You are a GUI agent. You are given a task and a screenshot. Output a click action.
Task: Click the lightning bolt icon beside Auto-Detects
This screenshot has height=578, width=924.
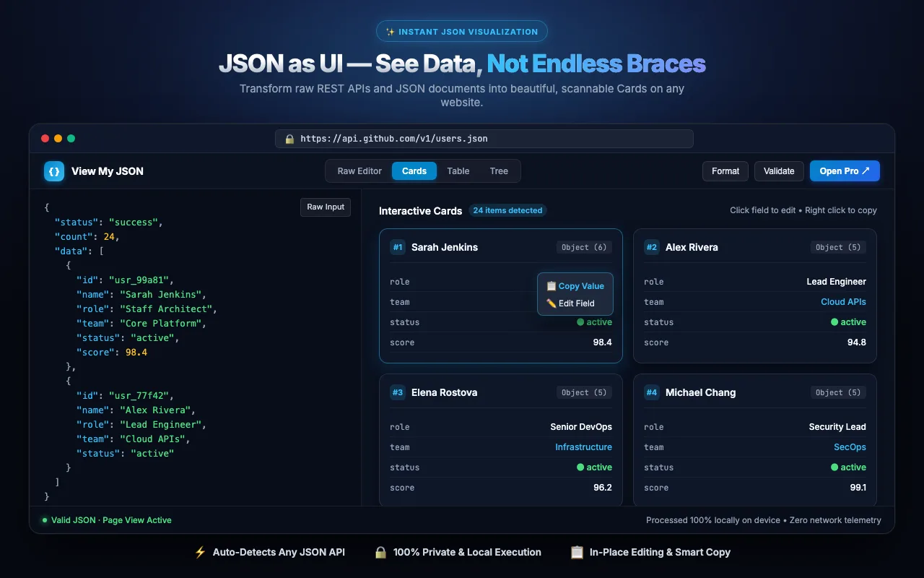[x=201, y=552]
